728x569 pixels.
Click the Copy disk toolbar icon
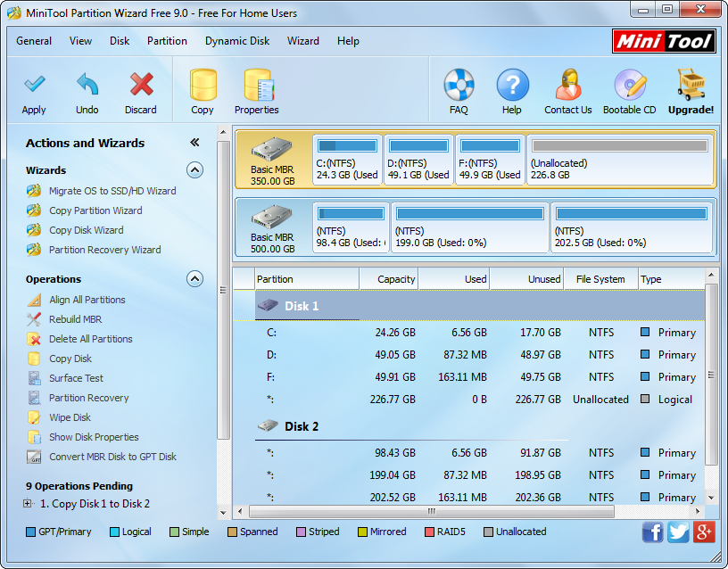203,85
